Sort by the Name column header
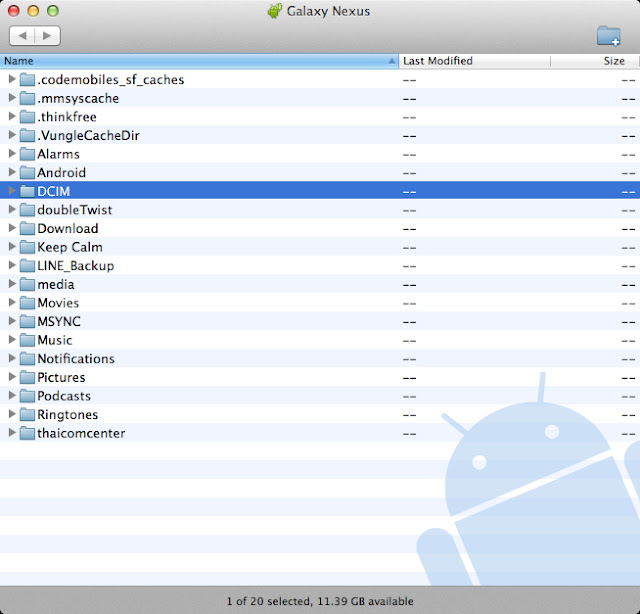 click(199, 61)
